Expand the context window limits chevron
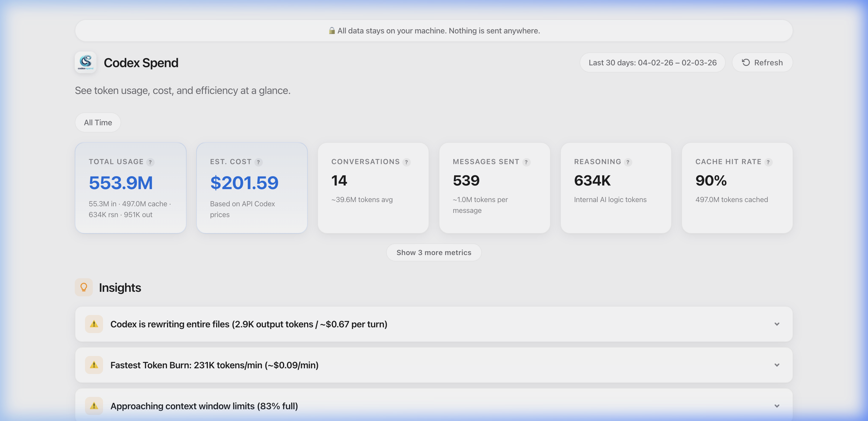 [x=777, y=406]
